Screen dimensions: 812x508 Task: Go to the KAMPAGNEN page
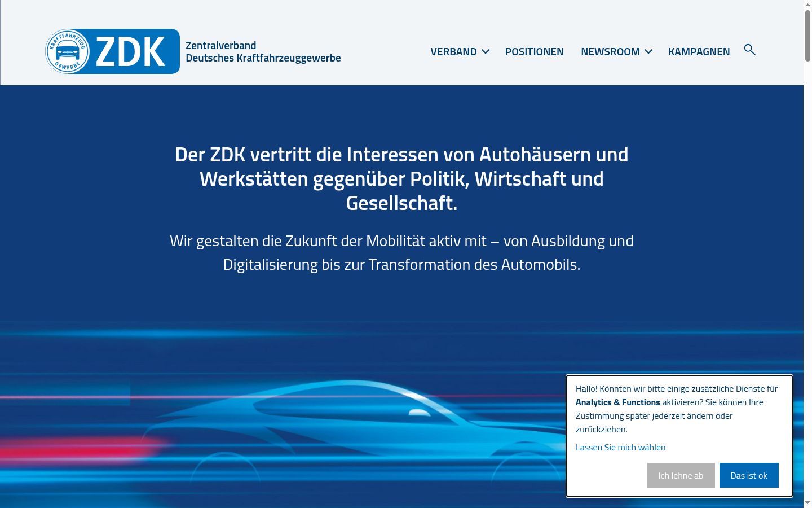tap(699, 51)
